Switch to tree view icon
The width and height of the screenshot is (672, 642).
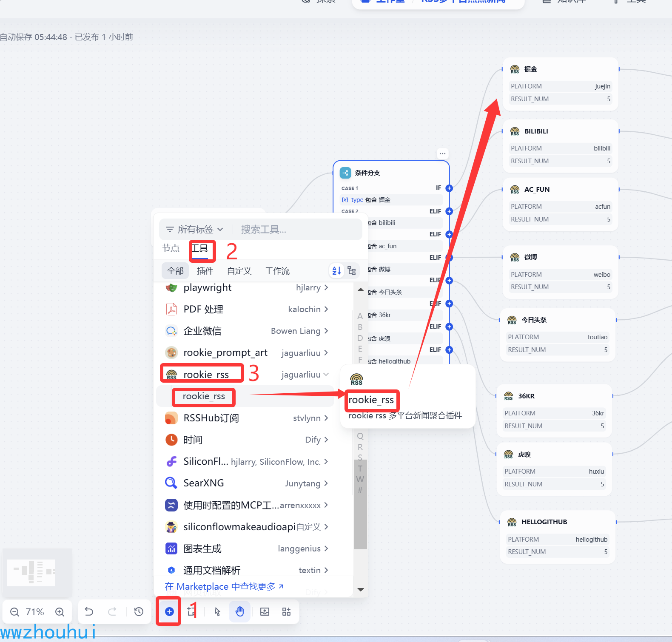[352, 270]
